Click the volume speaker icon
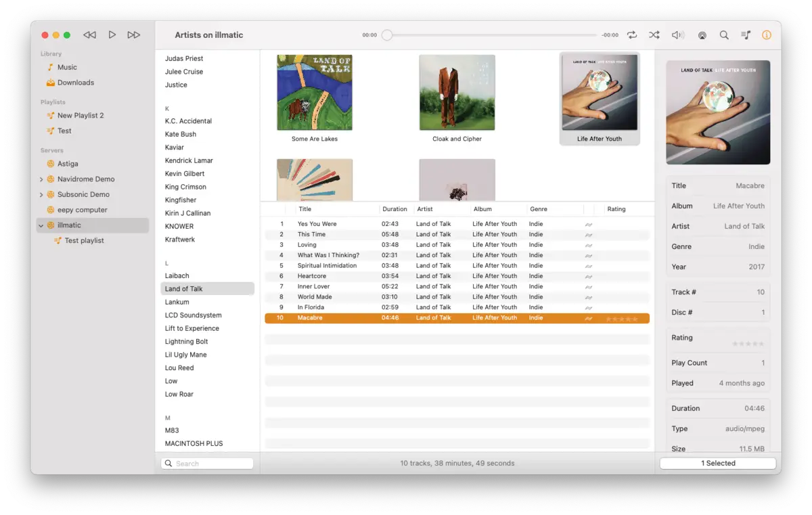Image resolution: width=812 pixels, height=515 pixels. [x=677, y=35]
